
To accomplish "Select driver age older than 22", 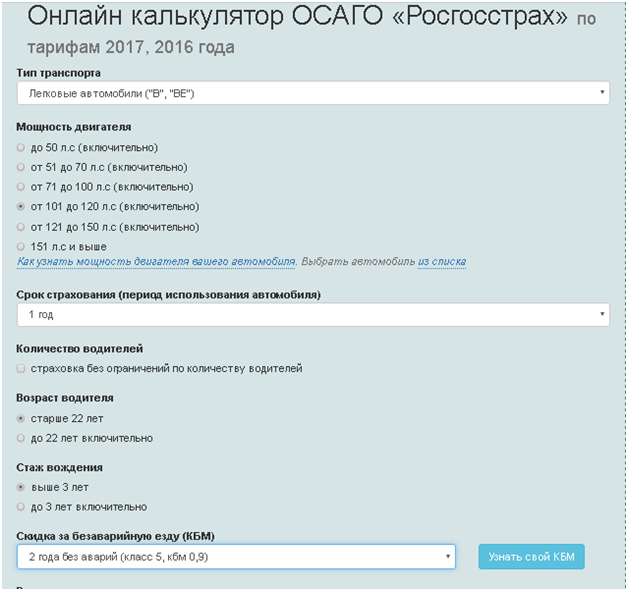I will (x=22, y=418).
